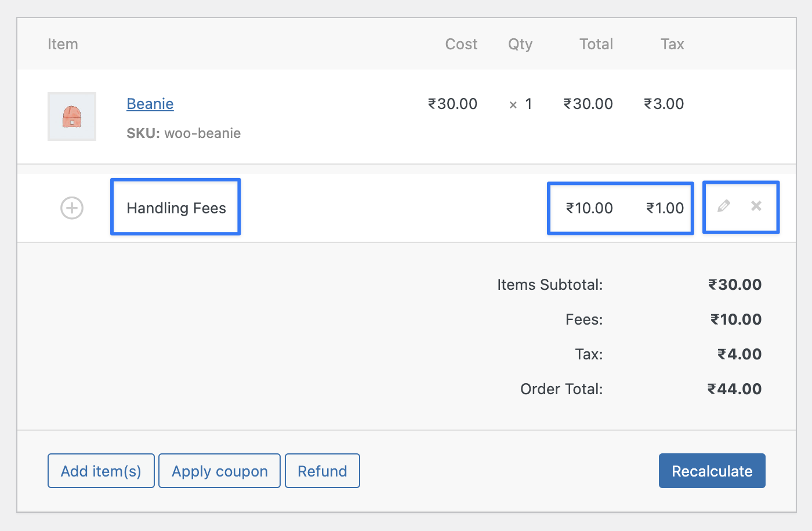812x531 pixels.
Task: Click the Tax column header
Action: [672, 44]
